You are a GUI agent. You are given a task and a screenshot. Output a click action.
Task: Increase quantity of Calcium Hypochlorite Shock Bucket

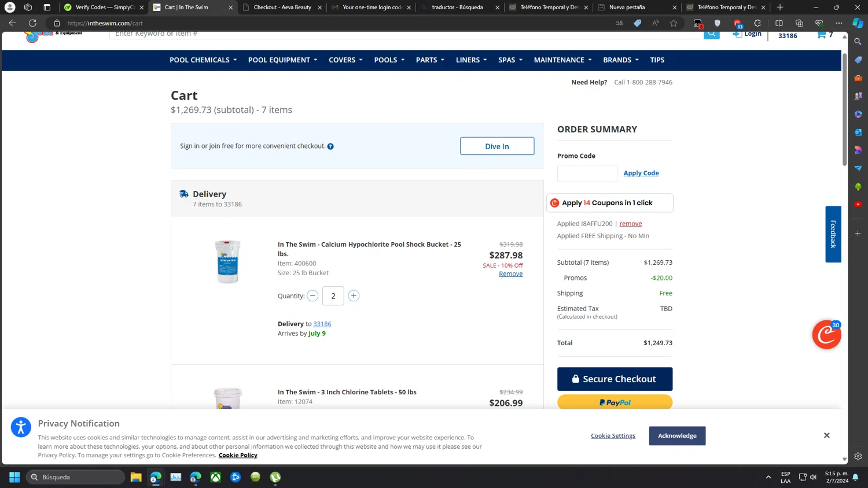click(354, 295)
